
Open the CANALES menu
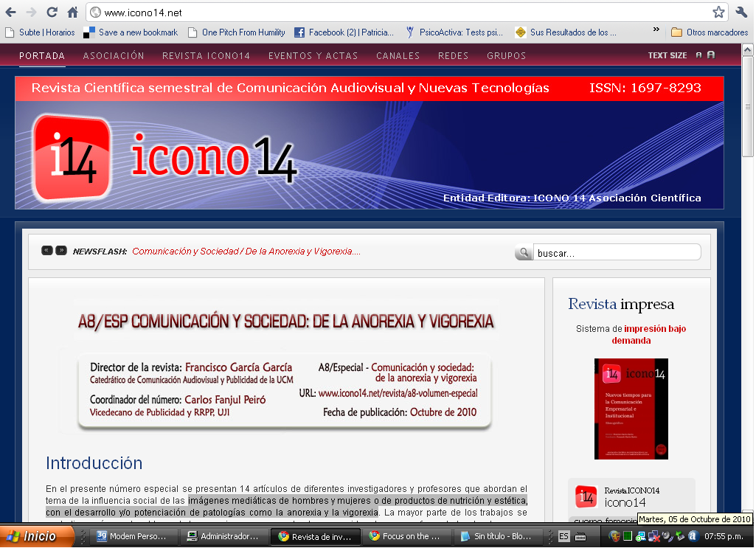click(x=398, y=56)
